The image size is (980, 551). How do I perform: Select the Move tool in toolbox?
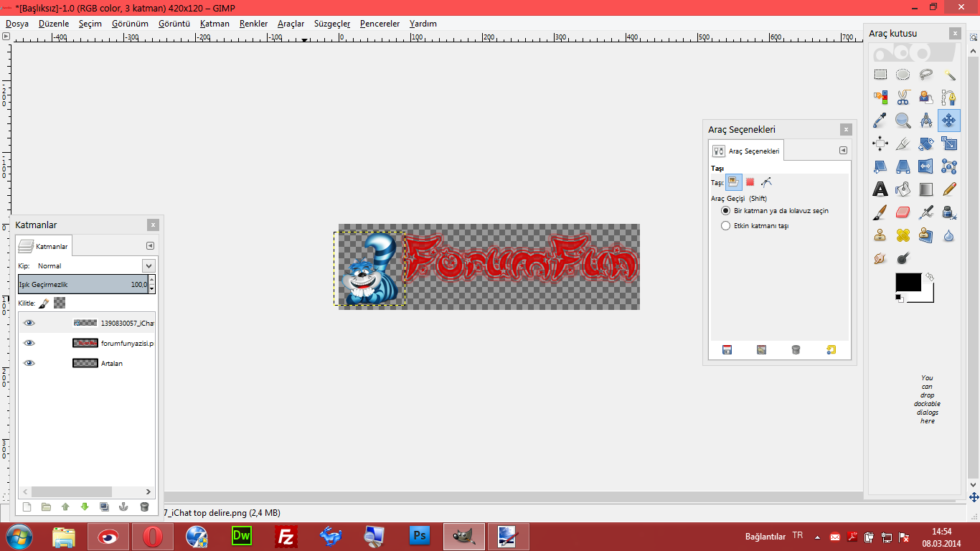(949, 120)
